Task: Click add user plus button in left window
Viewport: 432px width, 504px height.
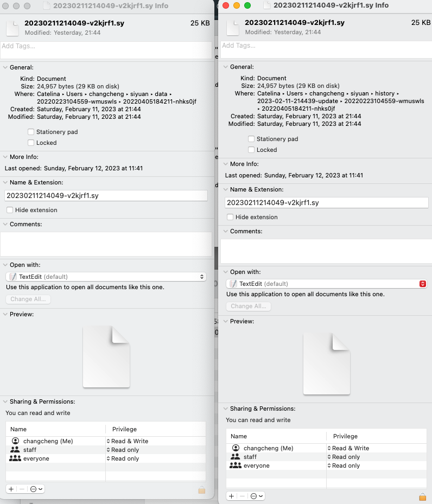Action: point(11,489)
